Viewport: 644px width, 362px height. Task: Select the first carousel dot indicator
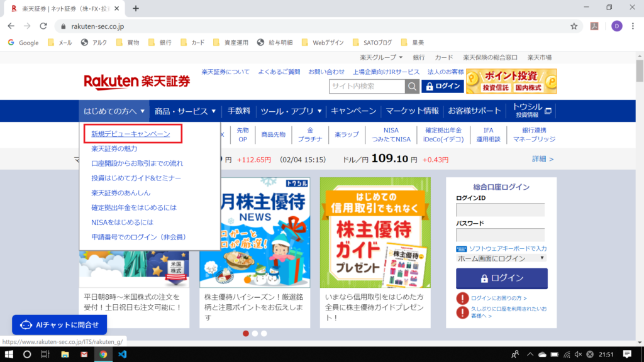pos(246,334)
